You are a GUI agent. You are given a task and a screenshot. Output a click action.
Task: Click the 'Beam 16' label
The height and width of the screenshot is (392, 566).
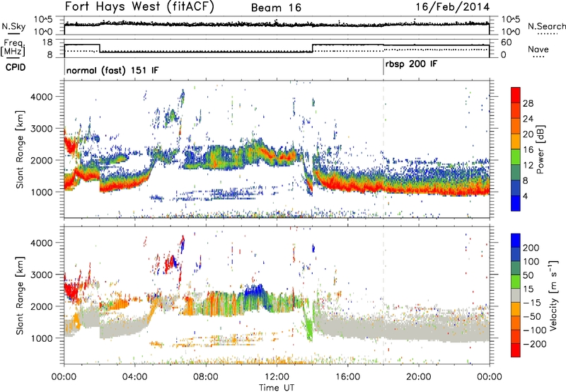click(x=276, y=8)
